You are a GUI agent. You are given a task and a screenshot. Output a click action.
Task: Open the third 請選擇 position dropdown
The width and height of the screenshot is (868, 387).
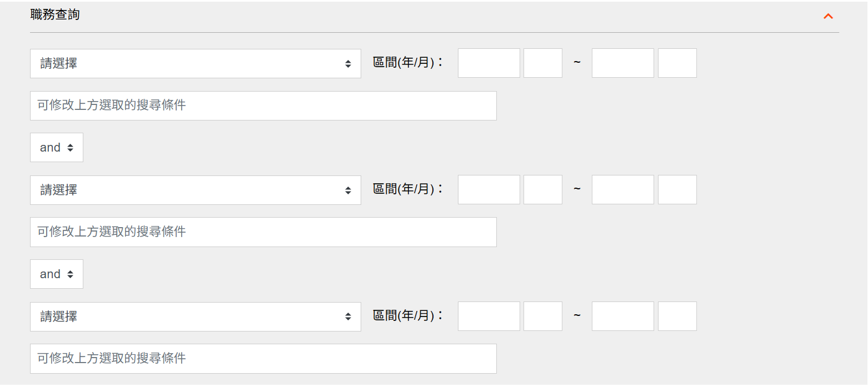click(x=195, y=316)
